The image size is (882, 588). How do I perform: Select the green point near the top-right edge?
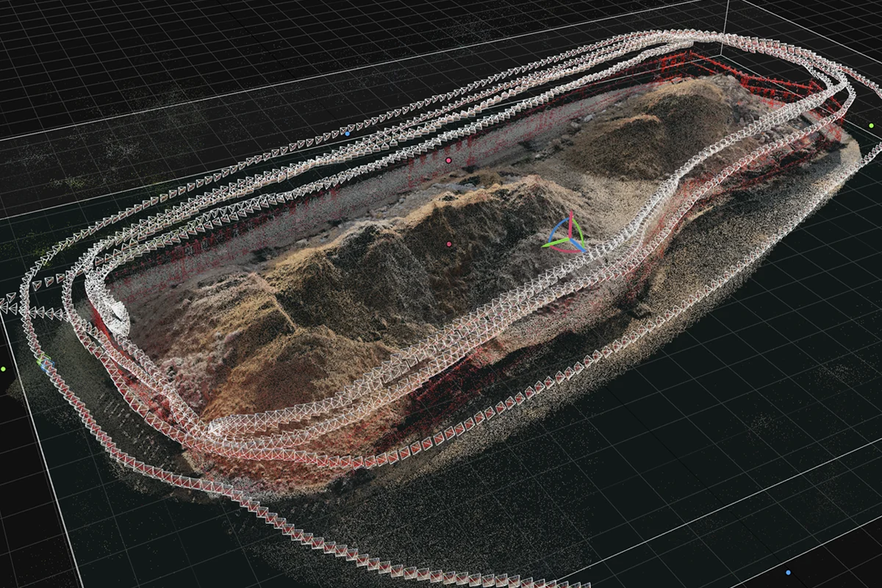[871, 126]
